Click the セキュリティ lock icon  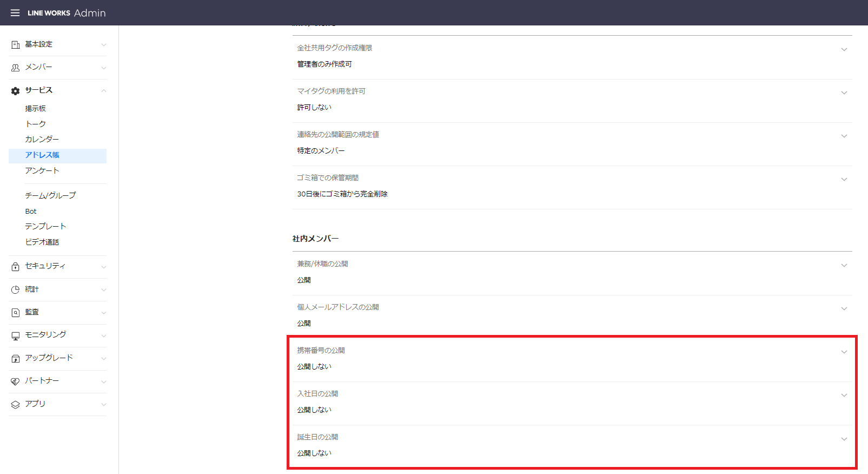(x=16, y=267)
